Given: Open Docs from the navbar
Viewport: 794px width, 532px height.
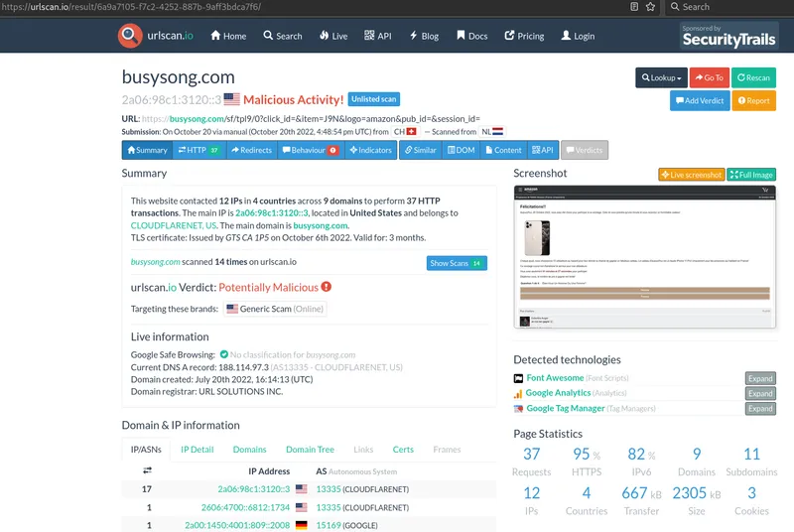Looking at the screenshot, I should pyautogui.click(x=472, y=36).
